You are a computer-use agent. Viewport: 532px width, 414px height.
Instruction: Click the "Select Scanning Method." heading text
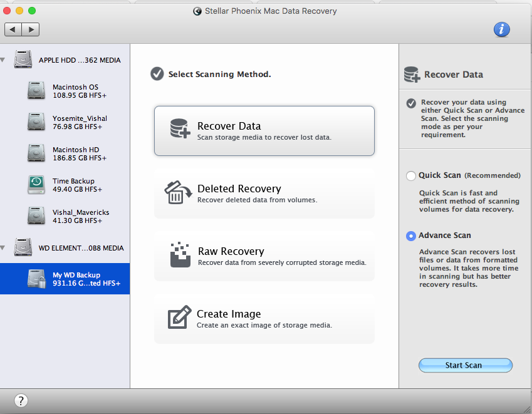(219, 75)
